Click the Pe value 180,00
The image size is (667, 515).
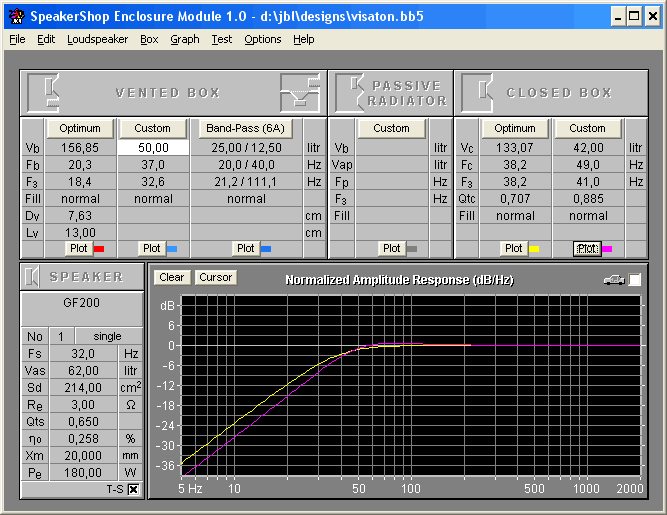tap(83, 472)
